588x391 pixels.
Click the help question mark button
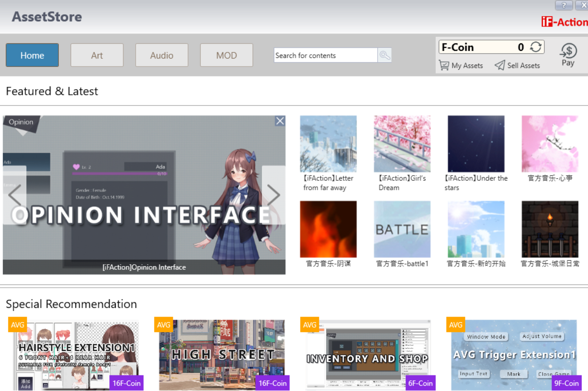[564, 5]
